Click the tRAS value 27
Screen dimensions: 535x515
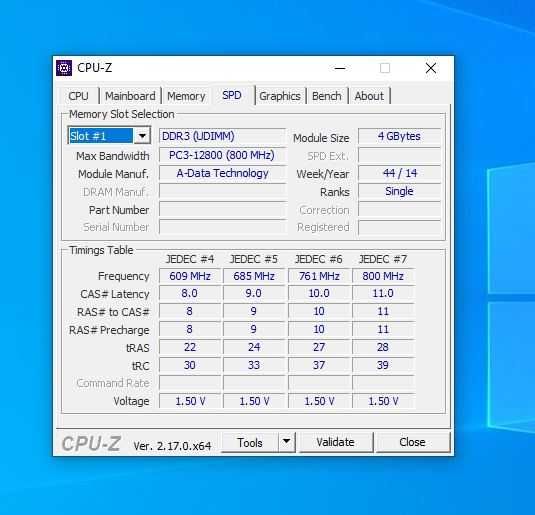click(x=319, y=347)
